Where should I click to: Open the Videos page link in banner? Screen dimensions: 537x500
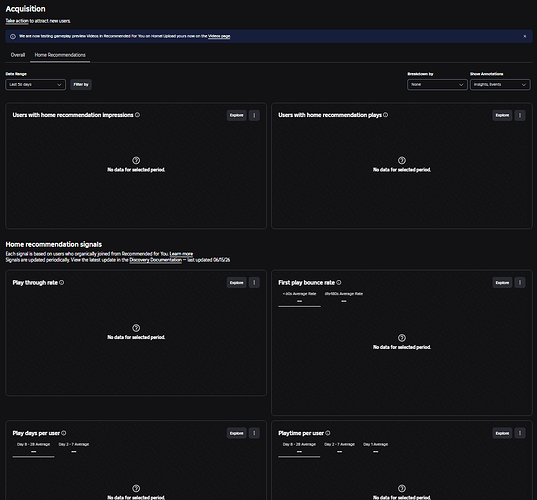point(219,36)
